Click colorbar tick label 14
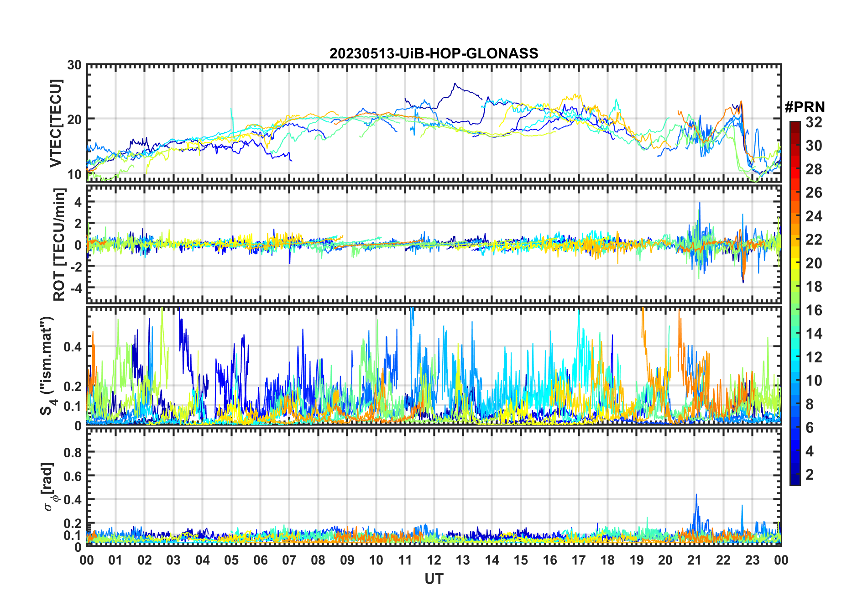 (814, 333)
